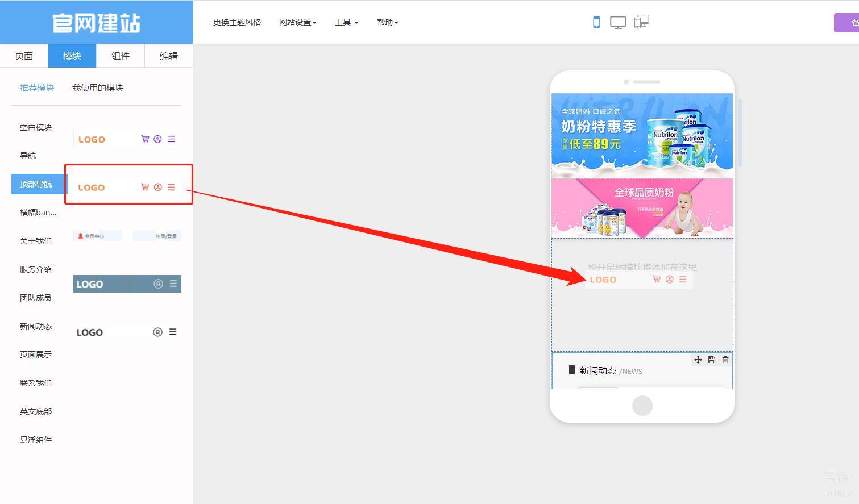Image resolution: width=859 pixels, height=504 pixels.
Task: Open the 网站设置 dropdown menu
Action: pyautogui.click(x=297, y=22)
